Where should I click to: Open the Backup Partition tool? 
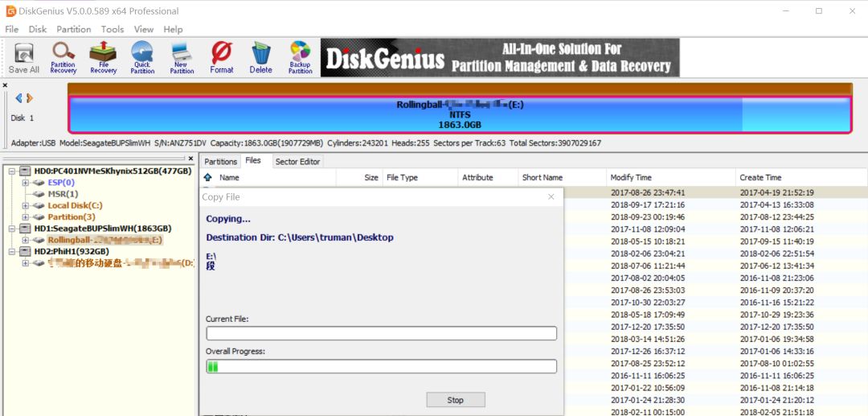coord(300,57)
